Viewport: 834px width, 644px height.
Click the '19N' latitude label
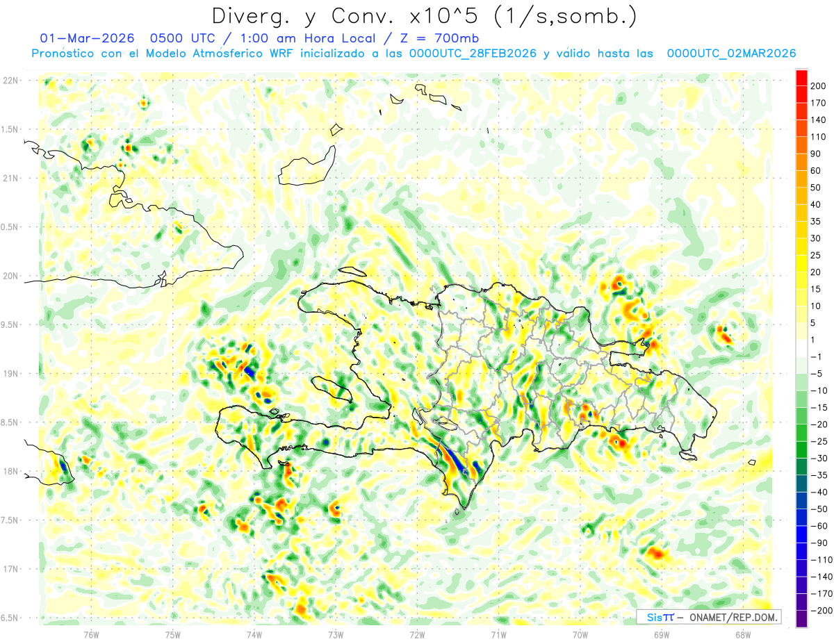tap(11, 373)
